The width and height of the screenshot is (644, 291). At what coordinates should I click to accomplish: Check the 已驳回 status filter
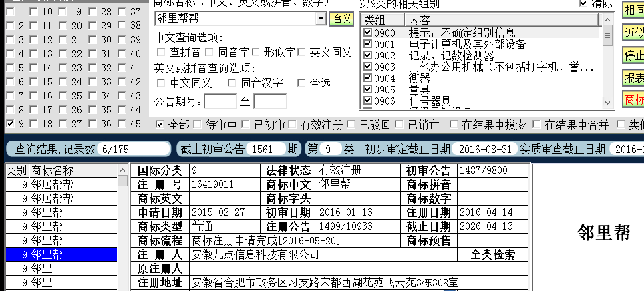351,125
